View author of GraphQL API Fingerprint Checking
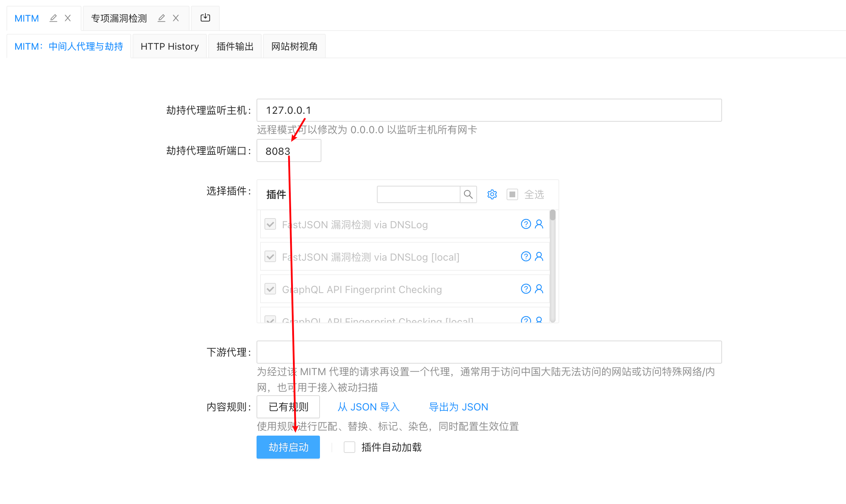This screenshot has height=504, width=846. click(539, 289)
